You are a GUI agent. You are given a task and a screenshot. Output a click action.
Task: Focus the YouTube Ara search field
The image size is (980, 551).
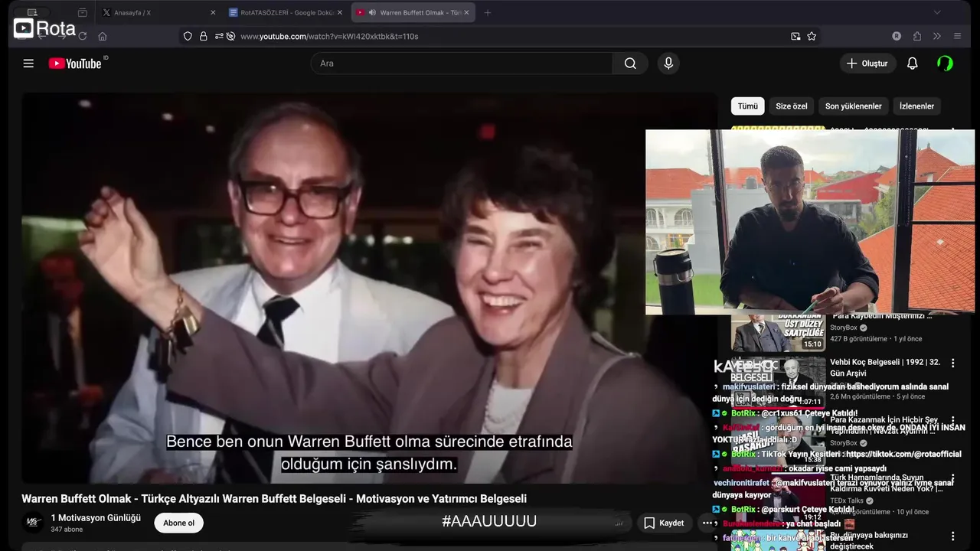tap(462, 64)
